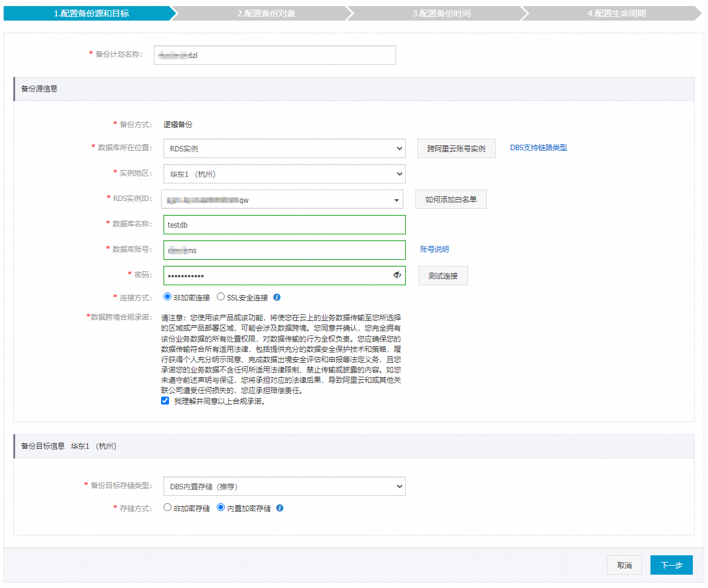The height and width of the screenshot is (588, 708).
Task: Go to step 2.配置备份对象
Action: 266,13
